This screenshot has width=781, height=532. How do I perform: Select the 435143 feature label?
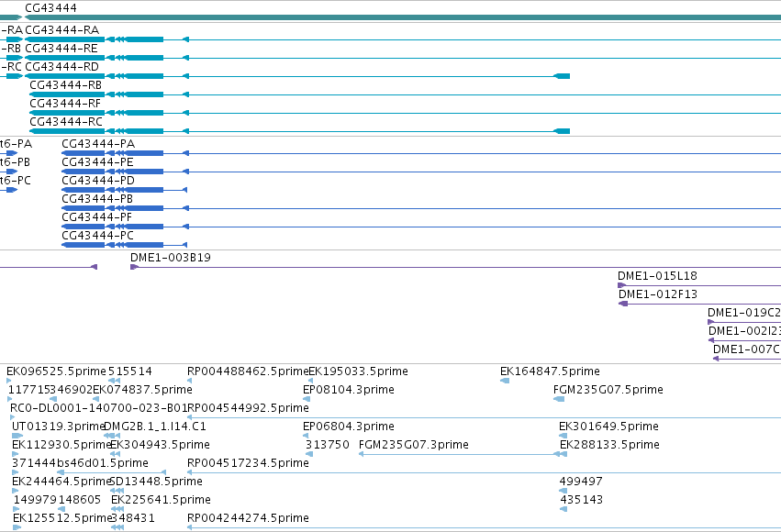point(581,500)
